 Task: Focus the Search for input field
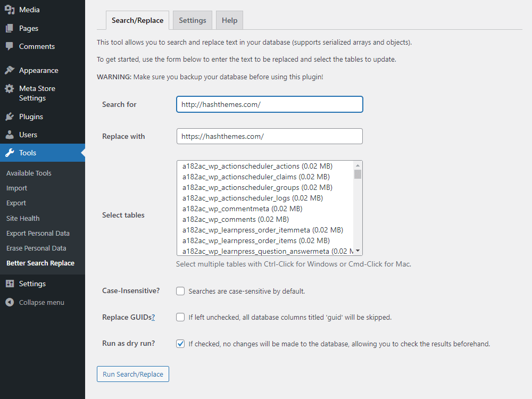tap(269, 104)
